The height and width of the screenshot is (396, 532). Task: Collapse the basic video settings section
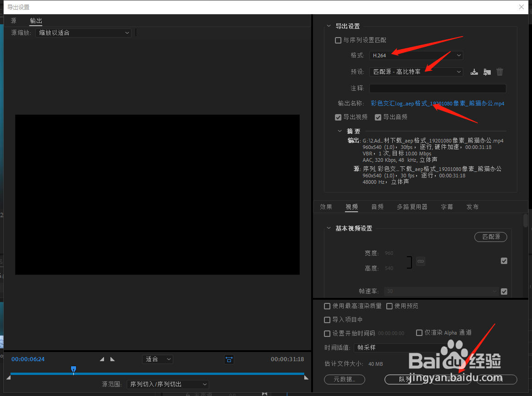click(x=329, y=228)
